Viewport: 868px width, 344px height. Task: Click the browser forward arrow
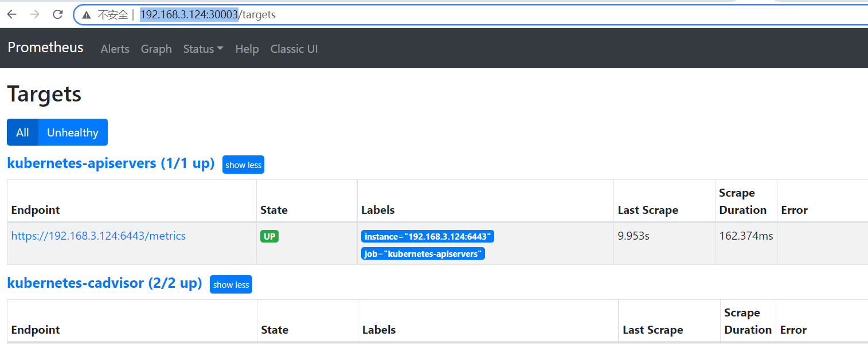tap(34, 14)
